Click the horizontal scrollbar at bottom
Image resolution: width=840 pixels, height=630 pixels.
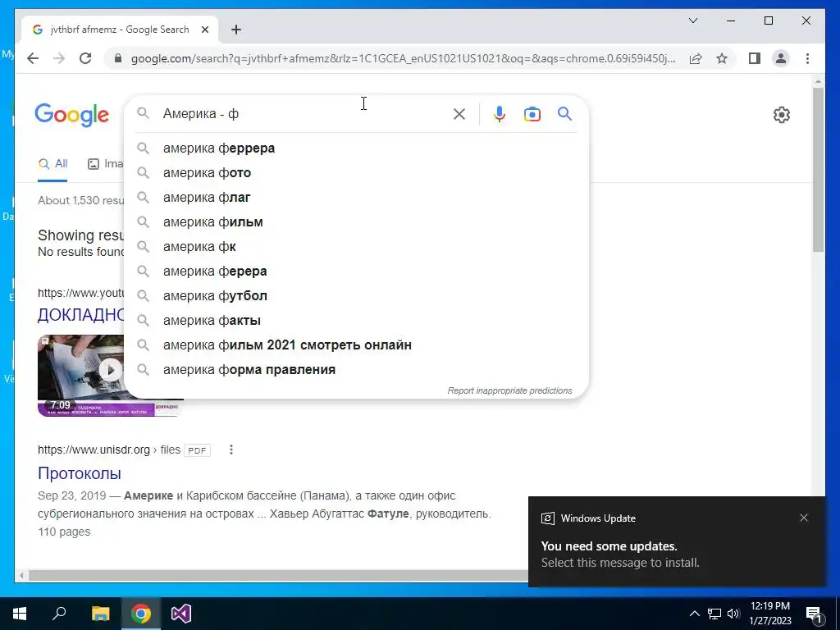[279, 576]
